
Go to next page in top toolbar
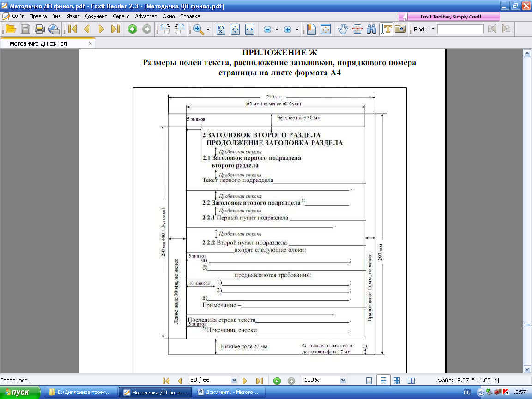pos(101,30)
